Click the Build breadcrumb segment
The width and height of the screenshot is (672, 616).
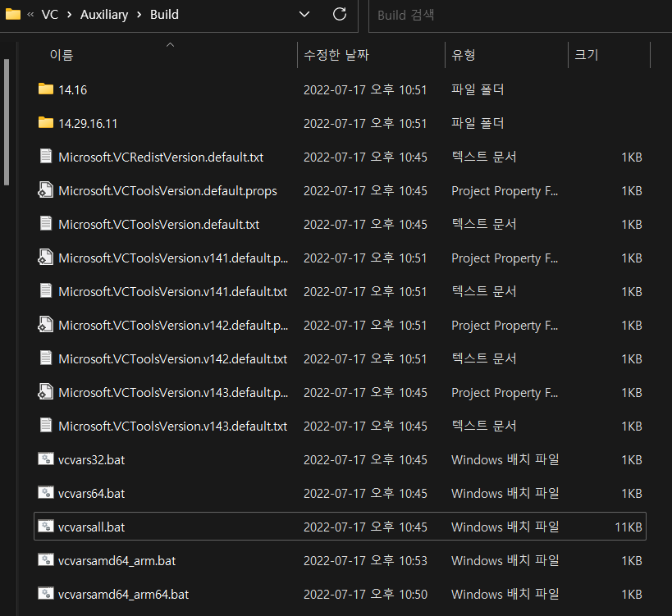tap(164, 15)
